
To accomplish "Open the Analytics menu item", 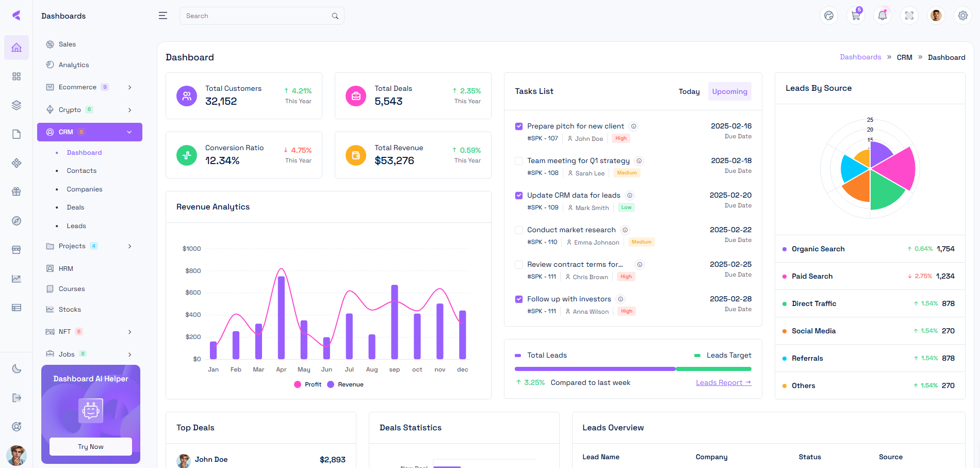I will pyautogui.click(x=90, y=65).
